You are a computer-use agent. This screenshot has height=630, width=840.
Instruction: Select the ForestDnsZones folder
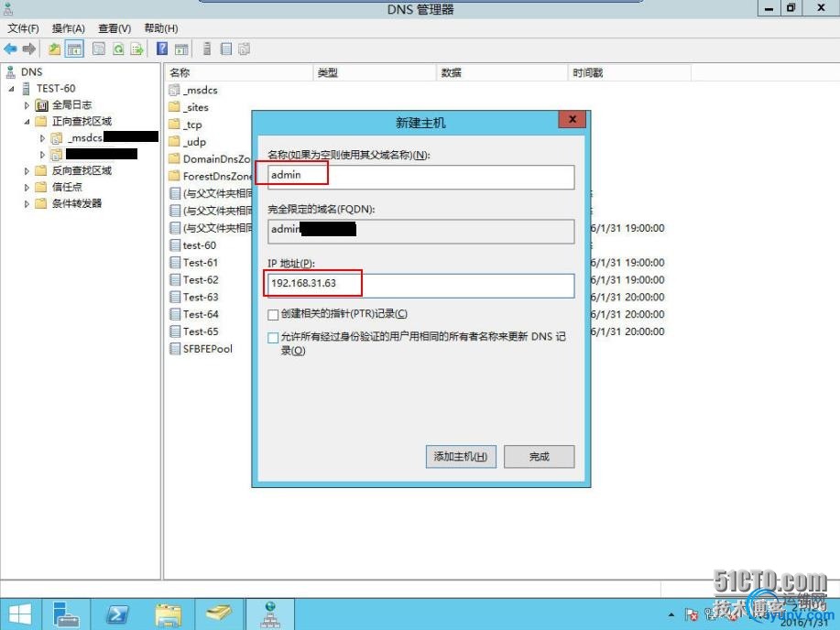tap(210, 176)
